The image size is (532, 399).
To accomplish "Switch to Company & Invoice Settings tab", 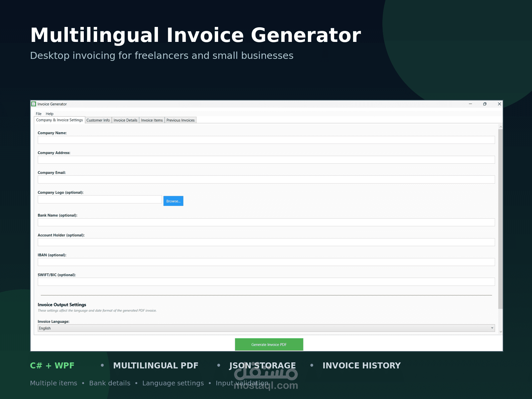I will pos(60,120).
